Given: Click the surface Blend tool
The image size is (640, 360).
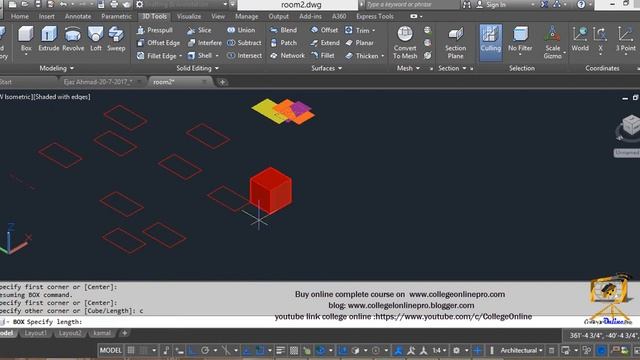Looking at the screenshot, I should pos(283,30).
